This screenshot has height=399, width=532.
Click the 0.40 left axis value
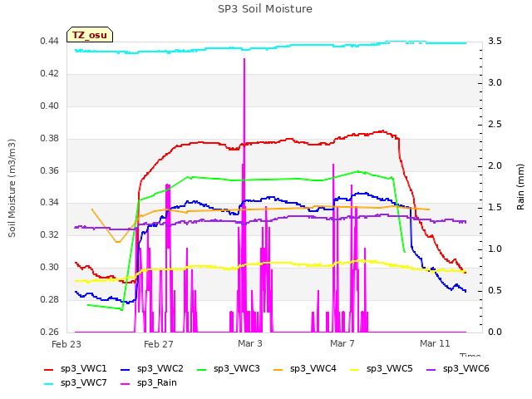tap(50, 106)
